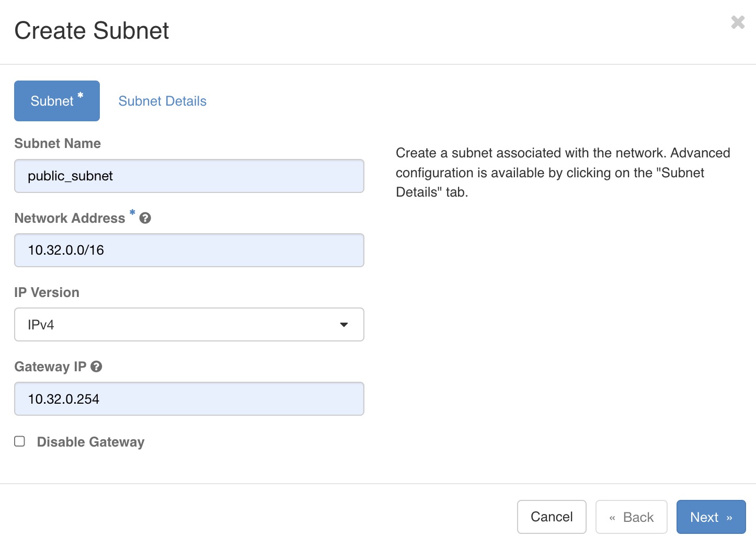Open the IPv4 version dropdown
Image resolution: width=756 pixels, height=548 pixels.
point(189,325)
